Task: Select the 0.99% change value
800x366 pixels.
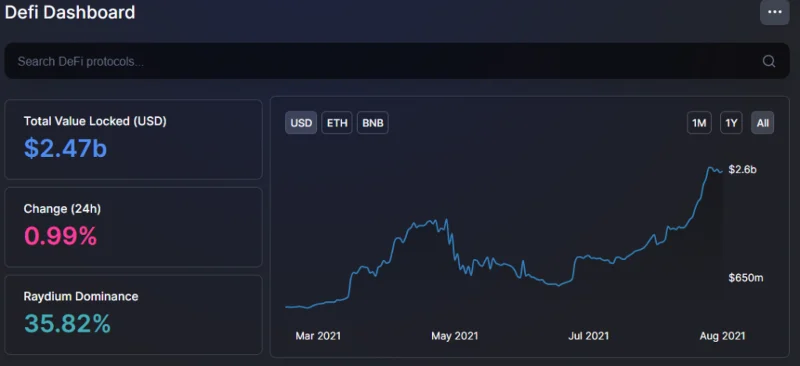Action: click(x=60, y=236)
